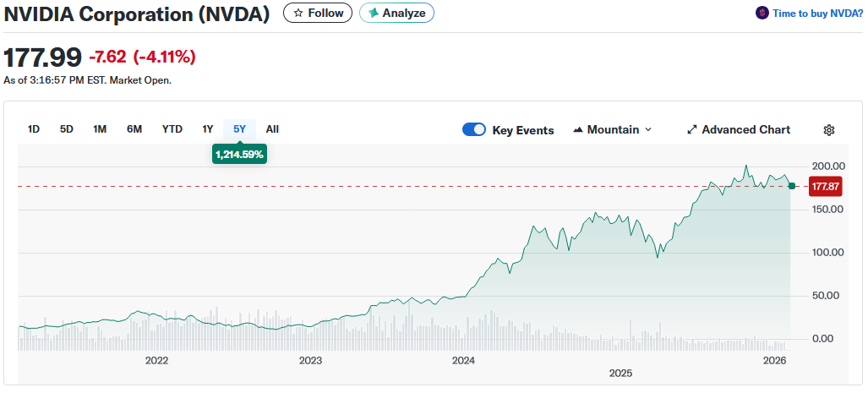
Task: Click the sparkle icon in Analyze button
Action: (374, 13)
